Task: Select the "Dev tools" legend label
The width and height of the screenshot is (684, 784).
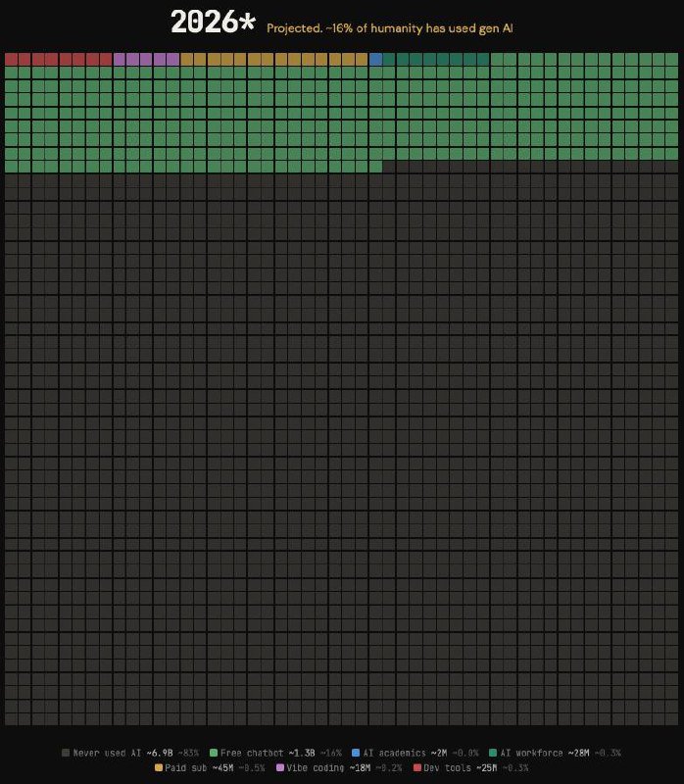Action: click(448, 768)
